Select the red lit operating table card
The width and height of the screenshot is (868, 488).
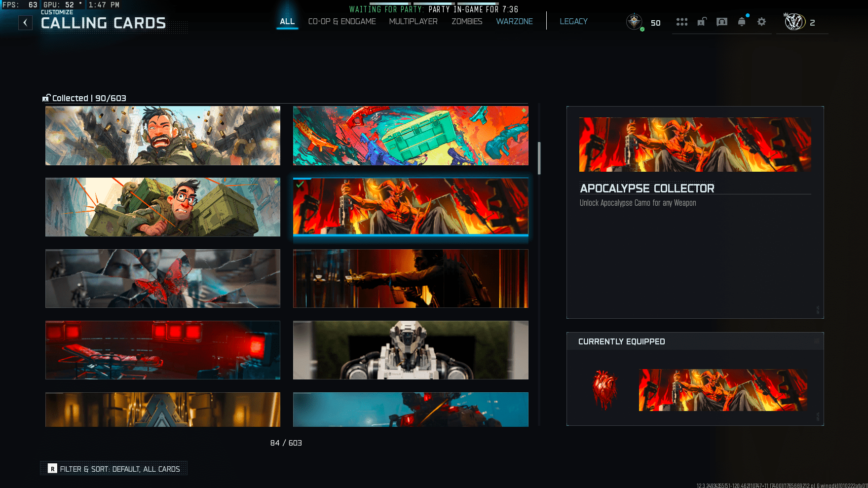163,350
